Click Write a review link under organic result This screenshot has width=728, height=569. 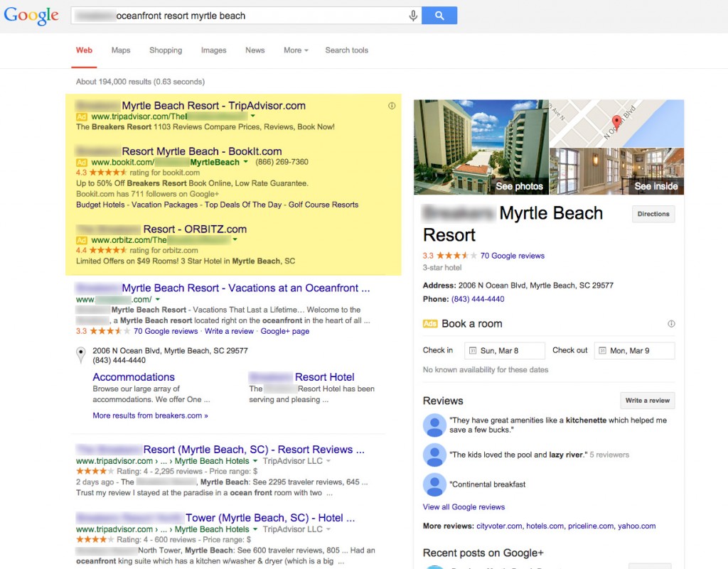(230, 331)
